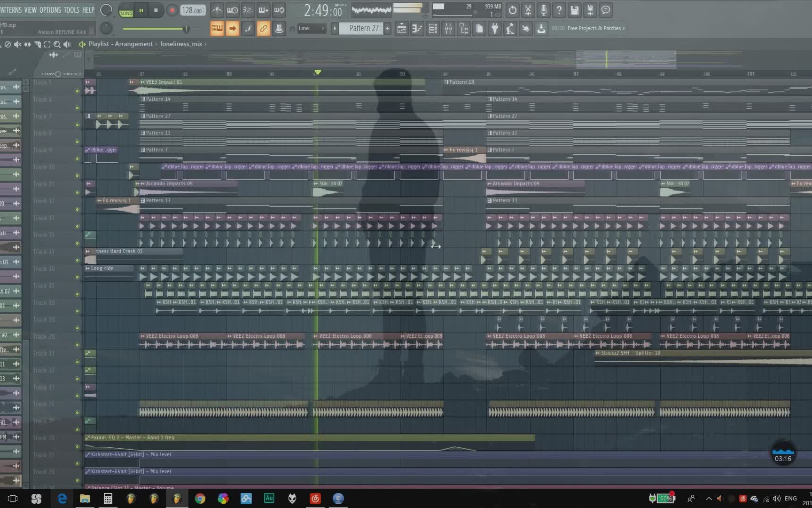Click the undo history icon

(x=513, y=10)
